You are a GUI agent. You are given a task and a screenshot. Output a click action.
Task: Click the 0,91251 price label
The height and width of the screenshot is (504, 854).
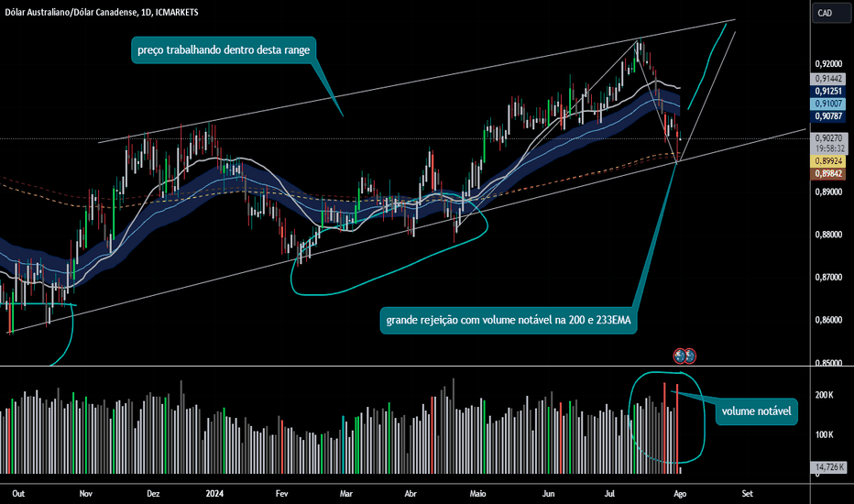point(828,92)
